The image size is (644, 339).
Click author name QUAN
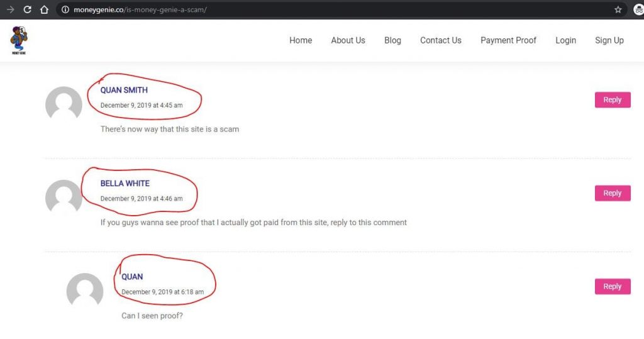click(132, 277)
